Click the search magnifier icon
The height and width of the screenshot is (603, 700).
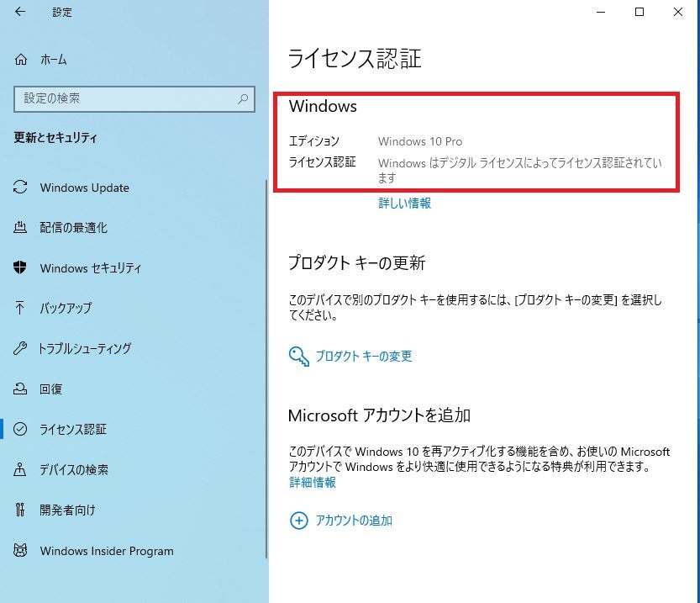coord(243,98)
